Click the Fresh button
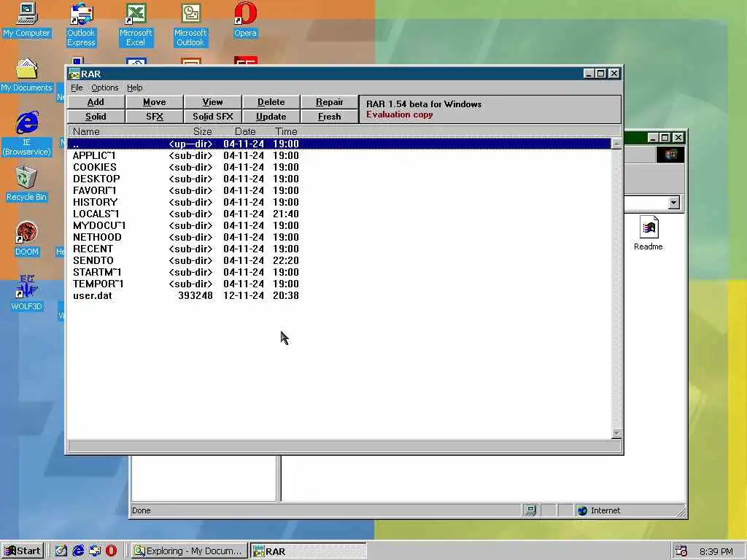This screenshot has width=747, height=560. 329,117
